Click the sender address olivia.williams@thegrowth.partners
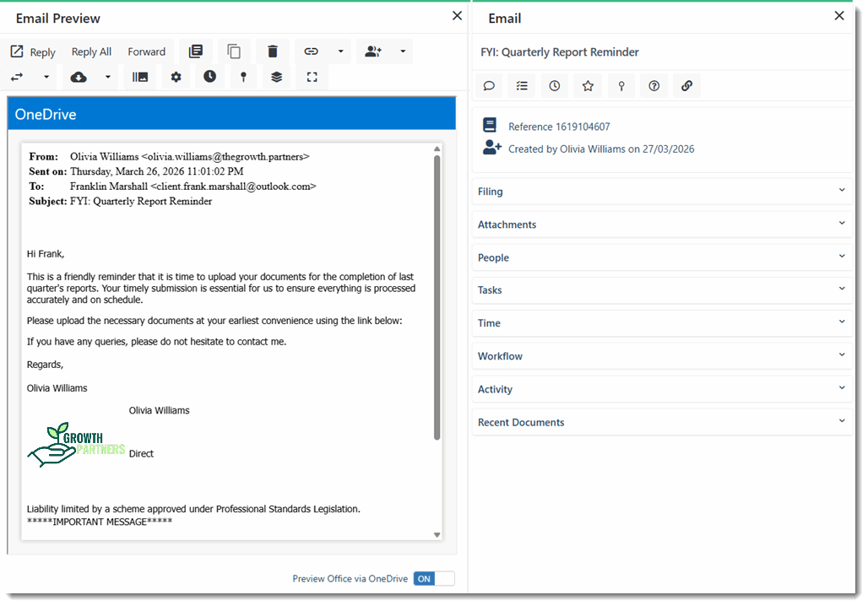 [x=225, y=157]
